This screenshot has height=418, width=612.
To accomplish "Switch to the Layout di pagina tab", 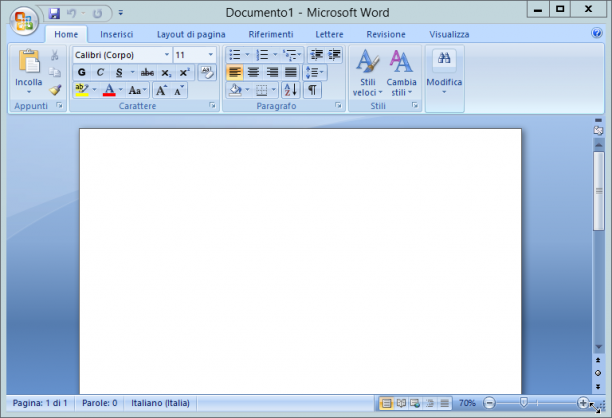I will pos(191,34).
